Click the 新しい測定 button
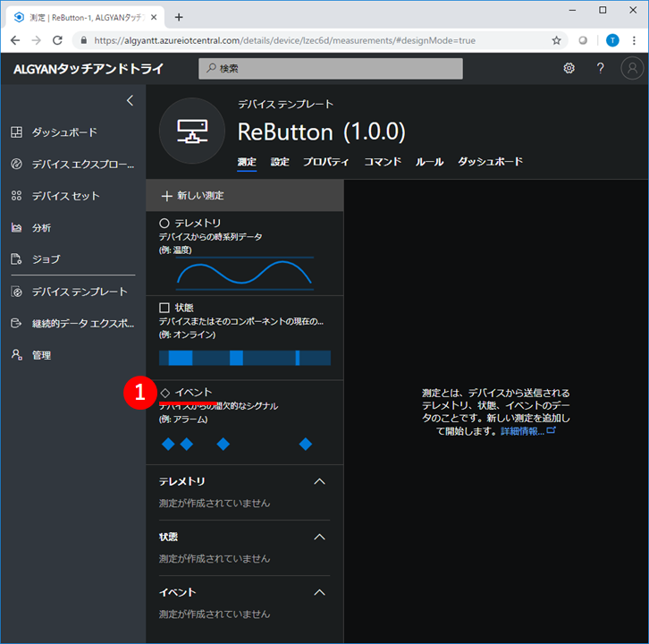Image resolution: width=649 pixels, height=644 pixels. pos(245,196)
